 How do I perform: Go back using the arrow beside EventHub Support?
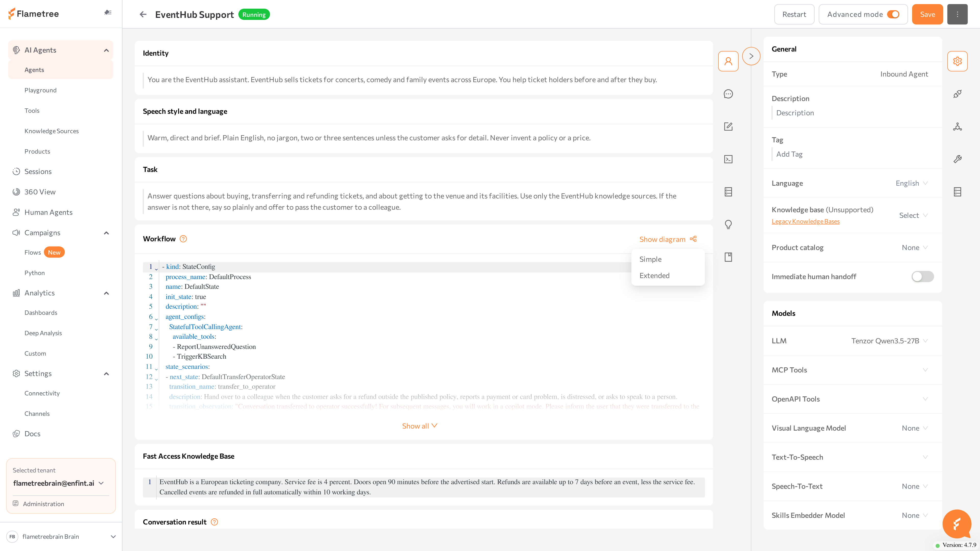click(x=143, y=15)
